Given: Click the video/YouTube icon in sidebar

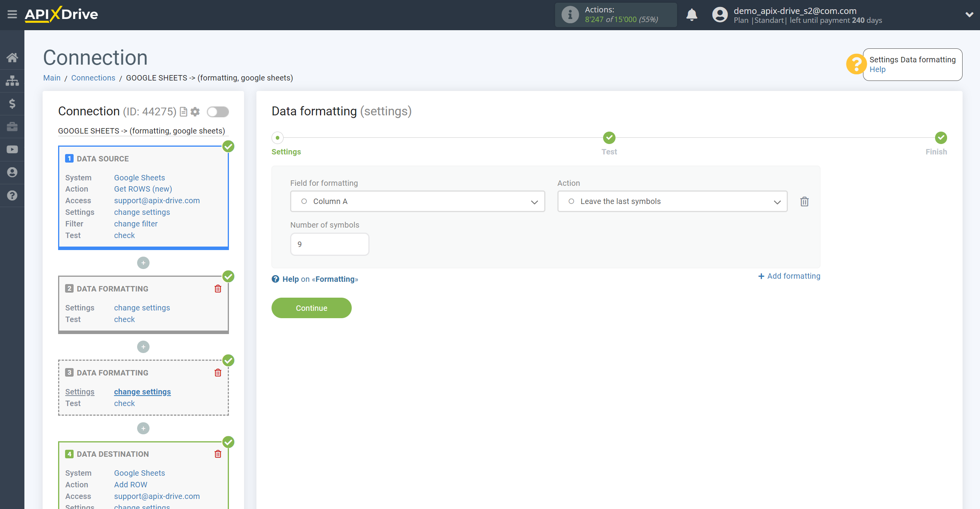Looking at the screenshot, I should pyautogui.click(x=12, y=149).
